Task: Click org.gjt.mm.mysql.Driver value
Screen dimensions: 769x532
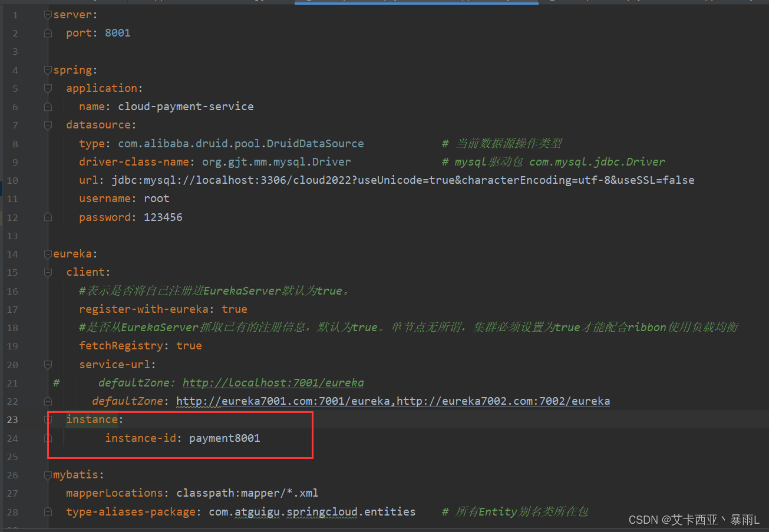Action: pos(276,162)
